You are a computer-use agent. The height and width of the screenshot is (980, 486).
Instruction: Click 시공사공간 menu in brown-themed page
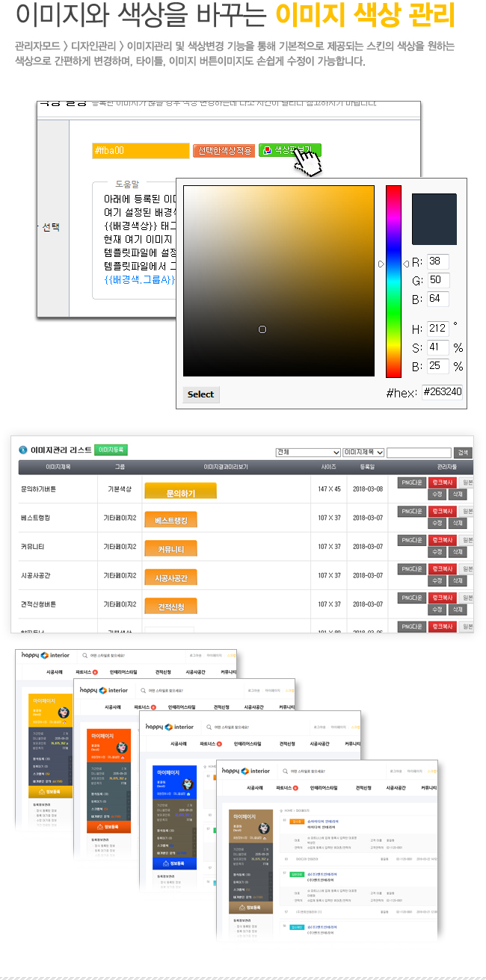coord(396,787)
